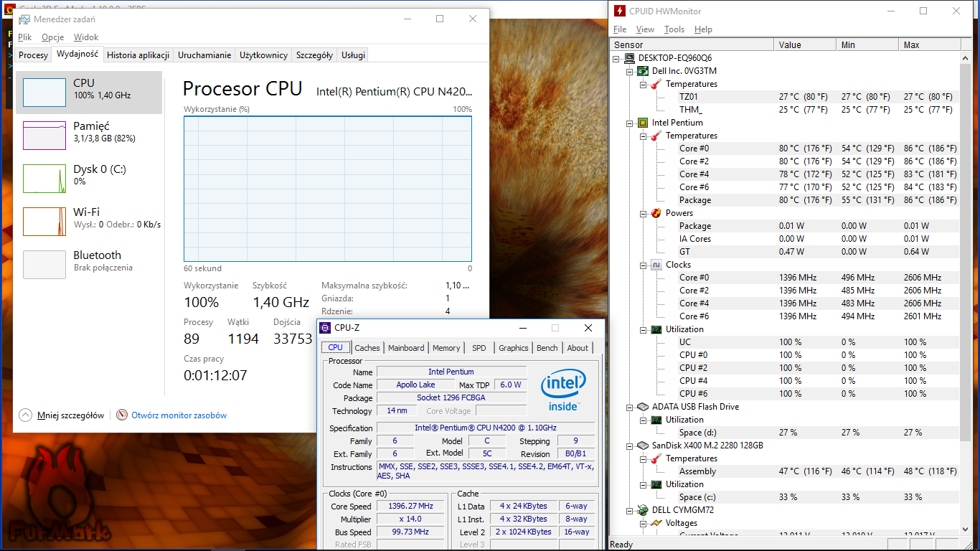Open the Graphics tab in CPU-Z
This screenshot has width=980, height=551.
[514, 348]
